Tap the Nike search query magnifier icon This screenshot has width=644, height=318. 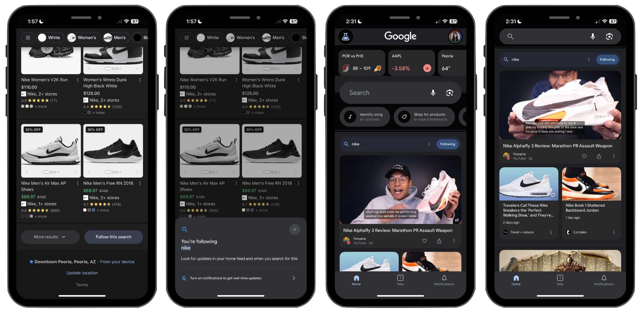[x=344, y=144]
